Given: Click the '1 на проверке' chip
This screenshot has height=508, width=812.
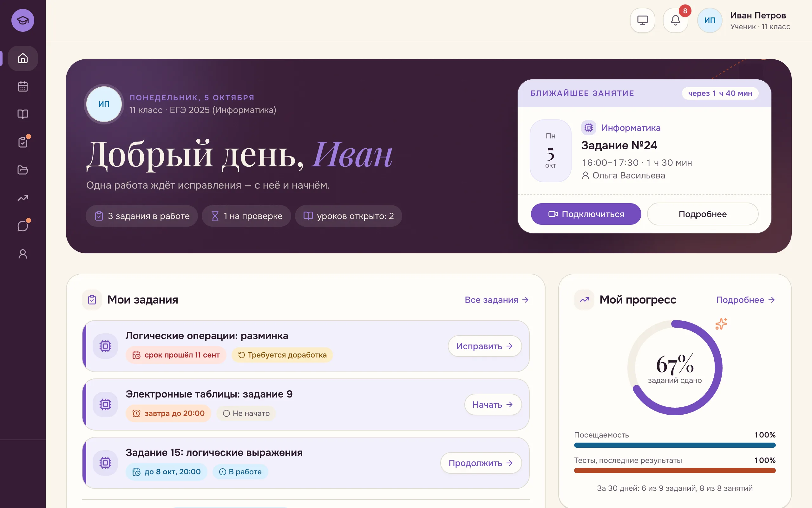Looking at the screenshot, I should [x=246, y=216].
